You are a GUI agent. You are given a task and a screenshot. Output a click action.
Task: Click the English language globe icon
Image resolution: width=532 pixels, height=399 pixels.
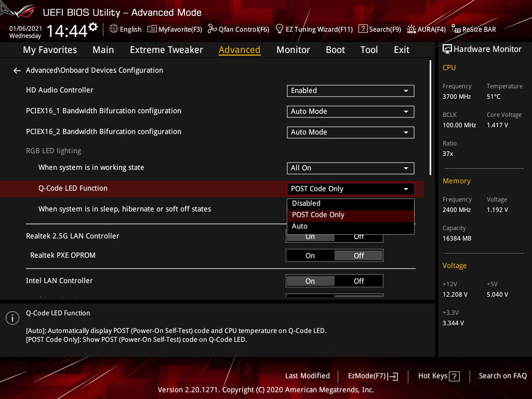(x=114, y=29)
